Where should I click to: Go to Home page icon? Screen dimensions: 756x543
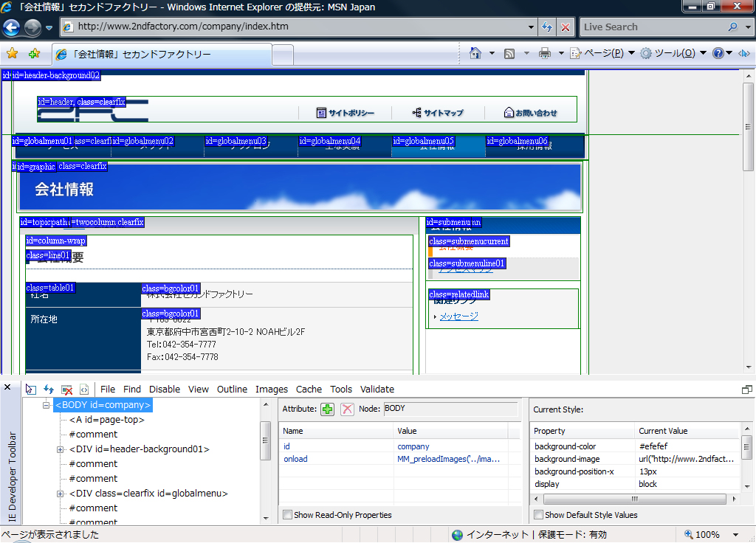(475, 53)
